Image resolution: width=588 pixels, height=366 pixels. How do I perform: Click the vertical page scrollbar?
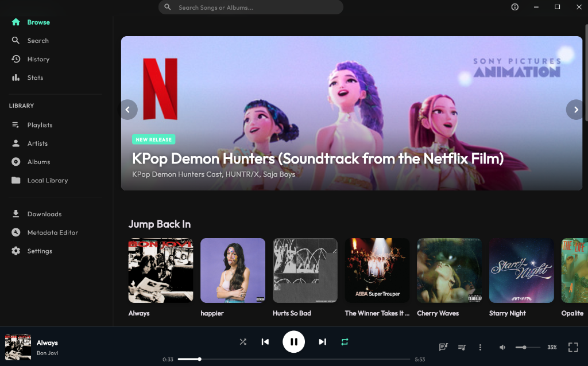coord(586,73)
